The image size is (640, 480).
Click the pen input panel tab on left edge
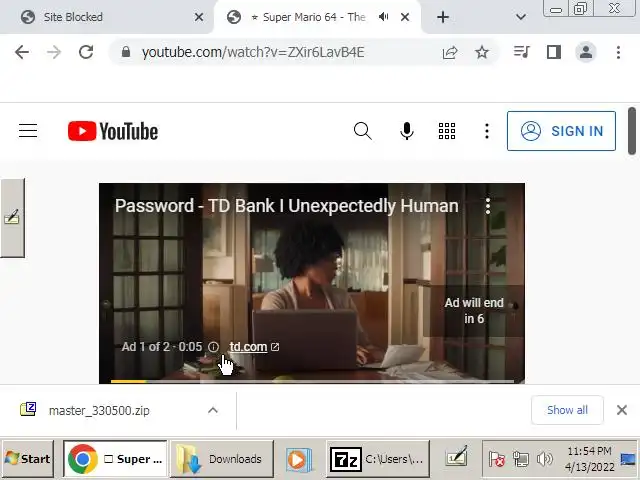tap(12, 218)
